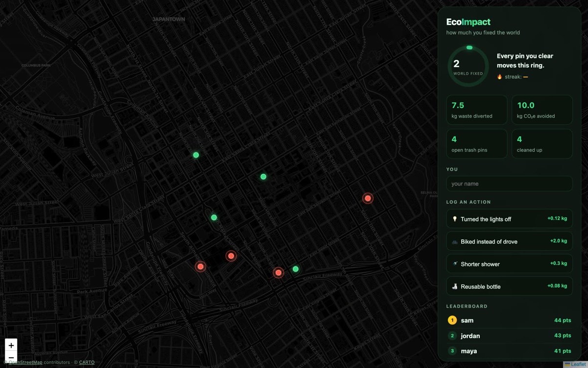Select sam in the leaderboard

point(509,320)
